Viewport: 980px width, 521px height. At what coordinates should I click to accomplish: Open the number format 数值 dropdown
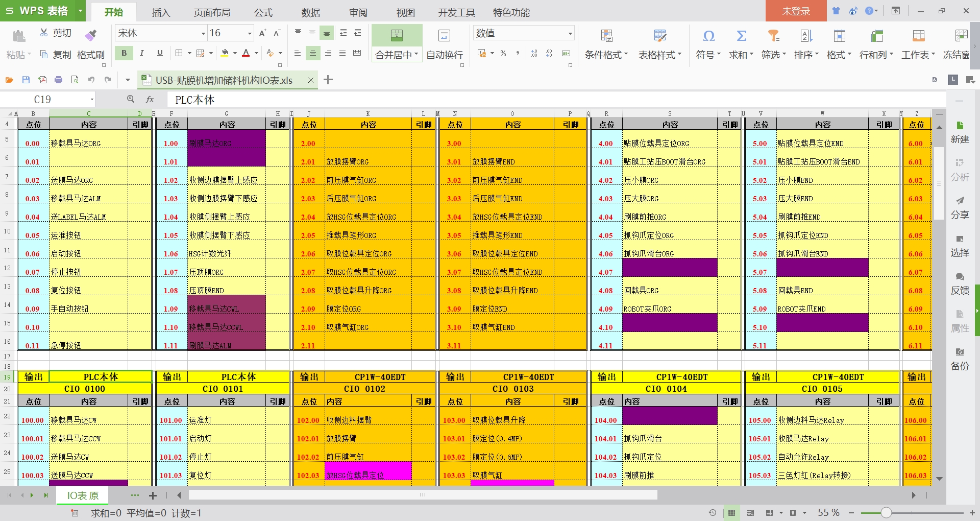coord(570,34)
